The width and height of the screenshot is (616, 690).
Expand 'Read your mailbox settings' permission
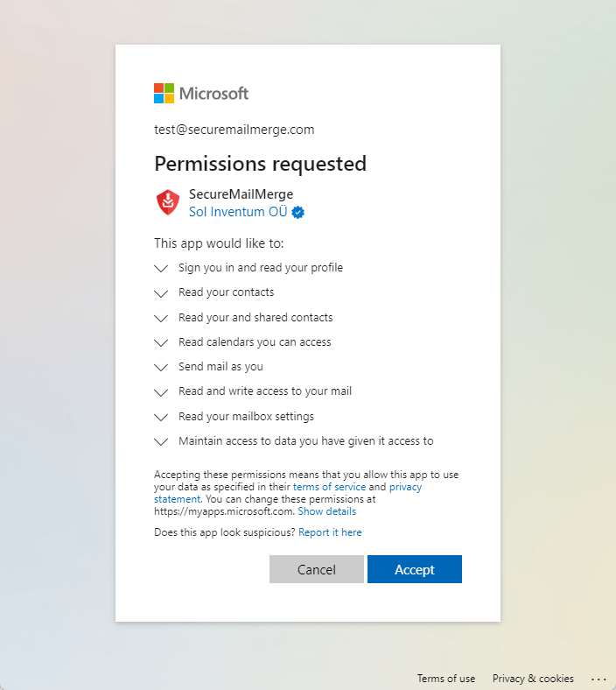pos(161,417)
